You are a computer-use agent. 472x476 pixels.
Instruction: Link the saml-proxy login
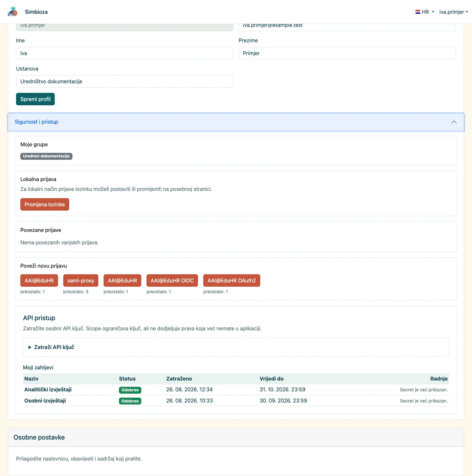coord(81,280)
